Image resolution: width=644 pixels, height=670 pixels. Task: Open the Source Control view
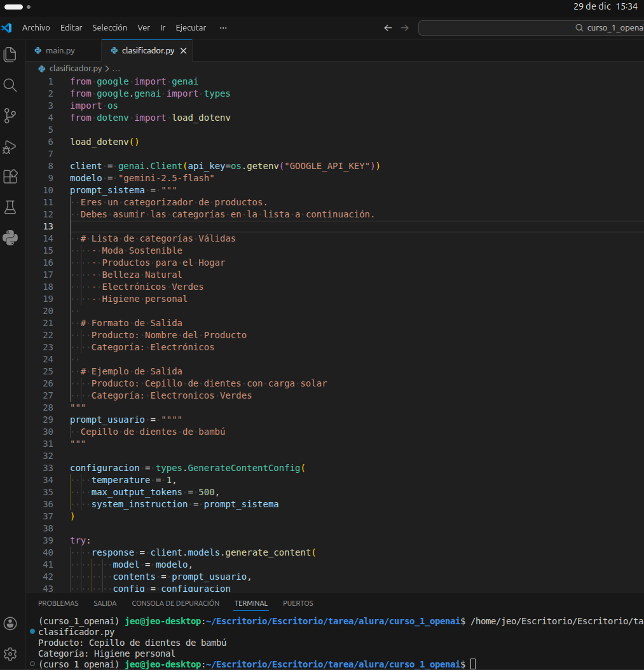10,116
